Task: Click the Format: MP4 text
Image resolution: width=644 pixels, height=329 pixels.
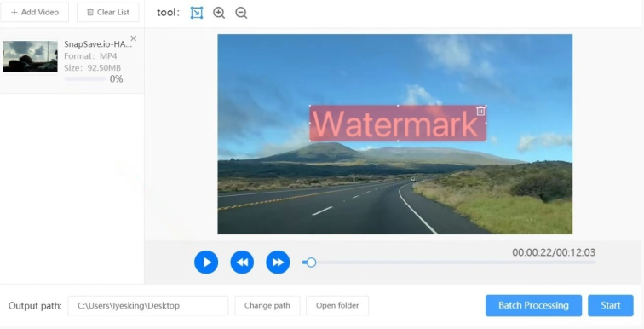Action: 90,56
